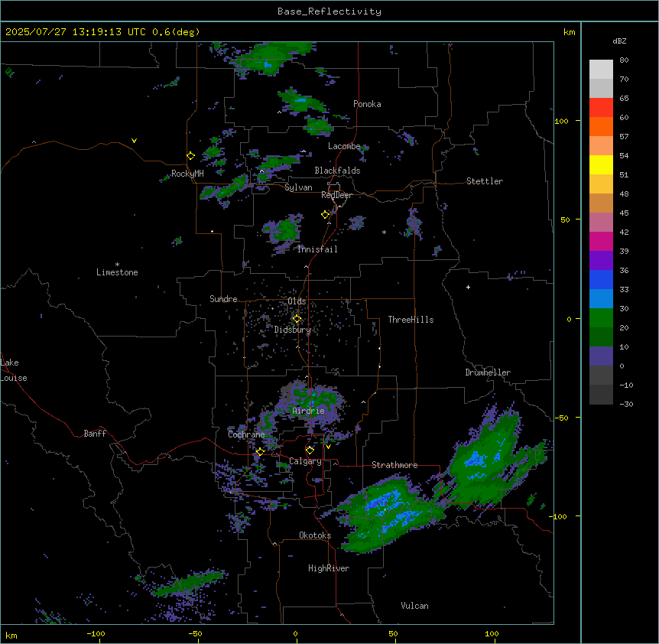
Task: Click the Cochrane city label
Action: [x=246, y=434]
